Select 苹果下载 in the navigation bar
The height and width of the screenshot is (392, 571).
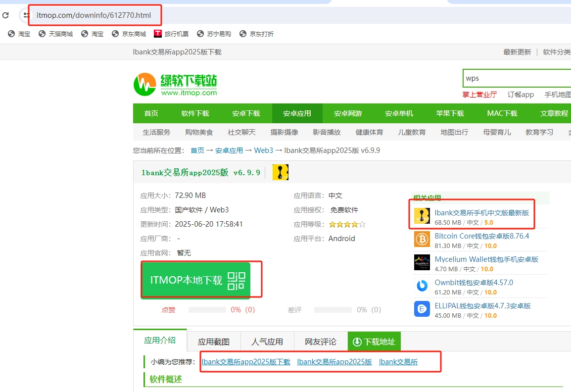(450, 113)
